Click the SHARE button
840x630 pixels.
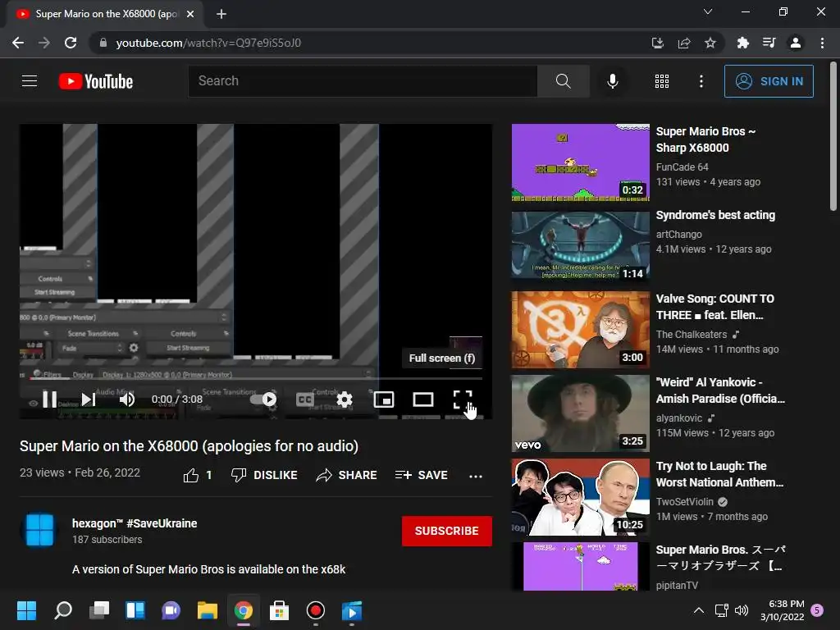(347, 475)
